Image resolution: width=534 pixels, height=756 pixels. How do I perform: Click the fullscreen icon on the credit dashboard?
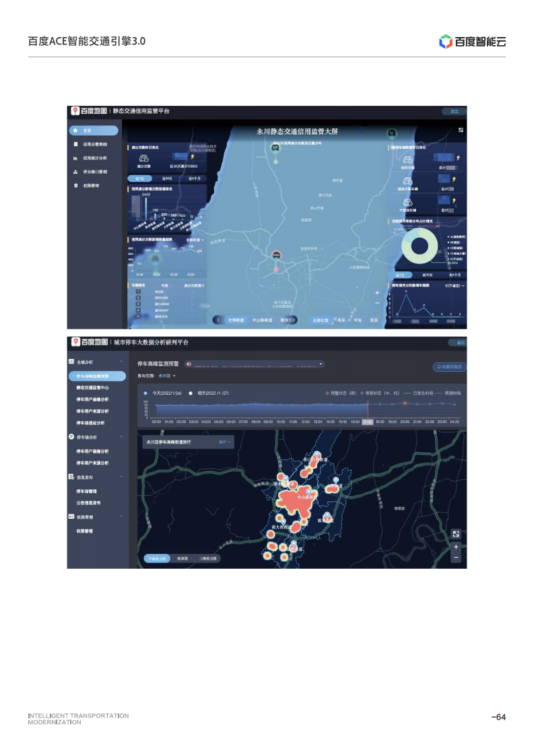461,130
